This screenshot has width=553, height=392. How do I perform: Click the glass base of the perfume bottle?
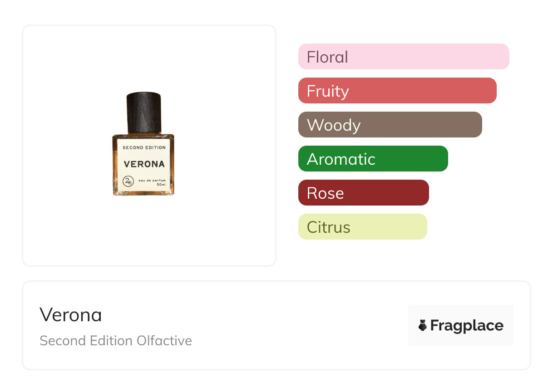[143, 193]
